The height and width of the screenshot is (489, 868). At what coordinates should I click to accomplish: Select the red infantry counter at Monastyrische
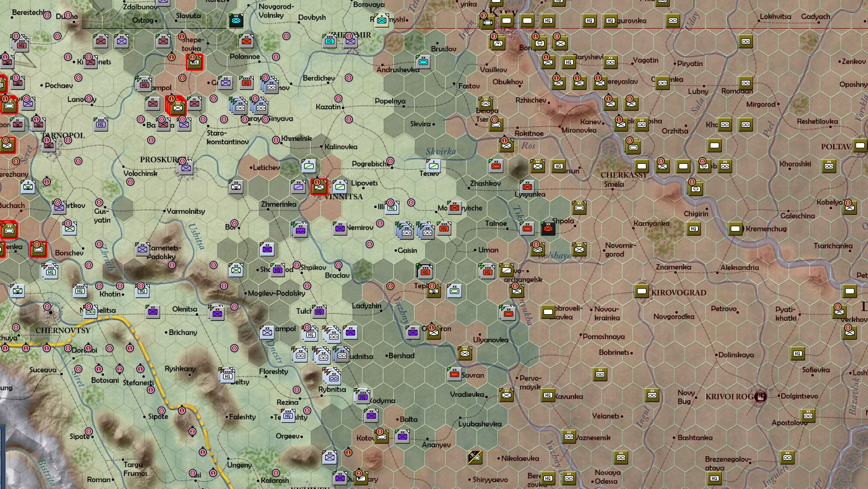pyautogui.click(x=454, y=208)
